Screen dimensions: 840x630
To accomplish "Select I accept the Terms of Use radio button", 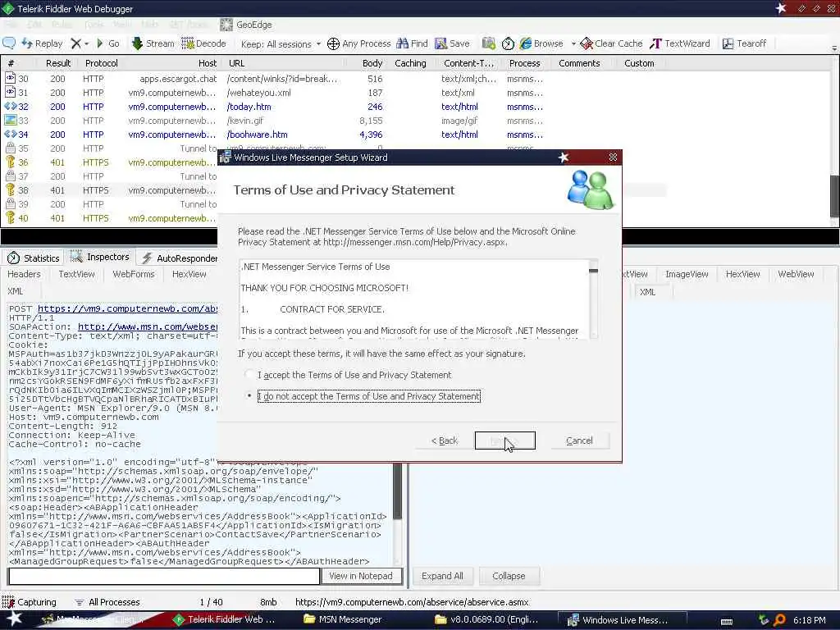I will 249,374.
